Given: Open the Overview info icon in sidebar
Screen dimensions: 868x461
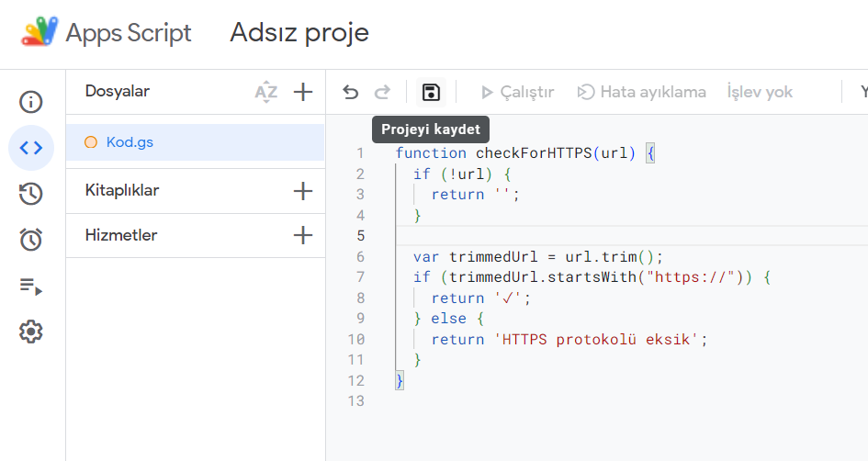Looking at the screenshot, I should [x=31, y=102].
